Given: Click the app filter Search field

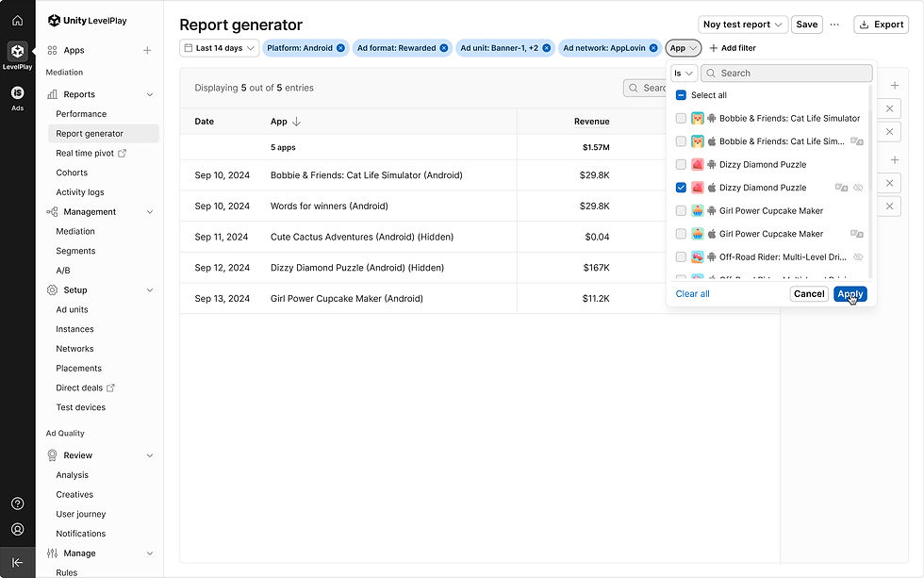Looking at the screenshot, I should (x=786, y=73).
